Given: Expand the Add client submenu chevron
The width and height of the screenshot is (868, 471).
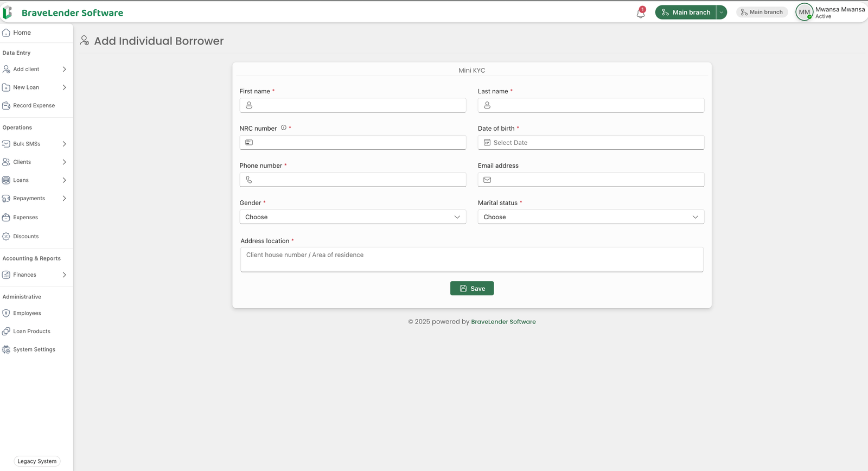Looking at the screenshot, I should point(64,69).
